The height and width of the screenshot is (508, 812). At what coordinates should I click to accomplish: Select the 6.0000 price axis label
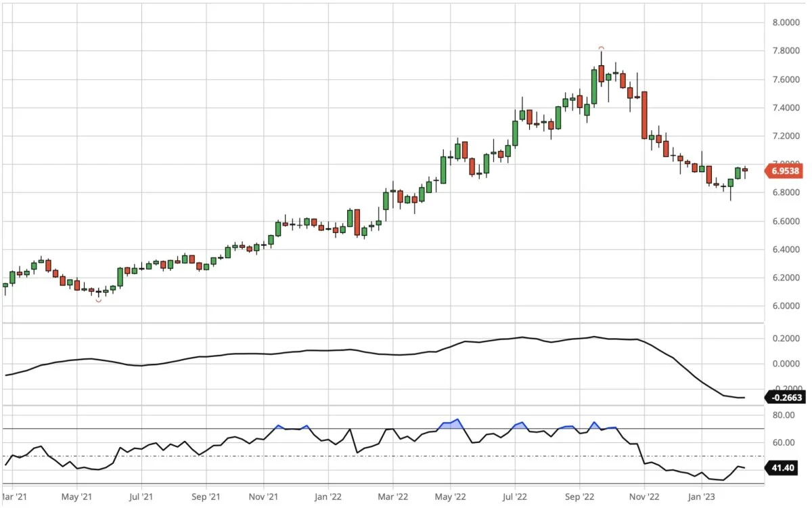click(x=785, y=306)
